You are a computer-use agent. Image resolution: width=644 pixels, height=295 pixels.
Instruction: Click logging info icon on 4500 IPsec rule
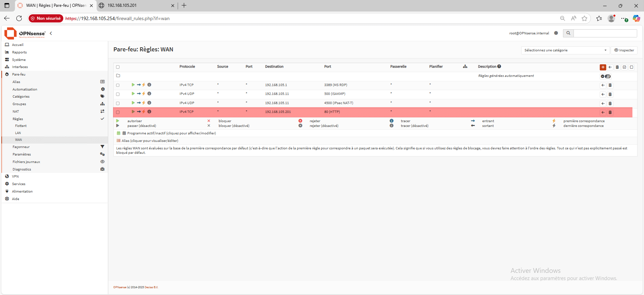click(x=149, y=103)
